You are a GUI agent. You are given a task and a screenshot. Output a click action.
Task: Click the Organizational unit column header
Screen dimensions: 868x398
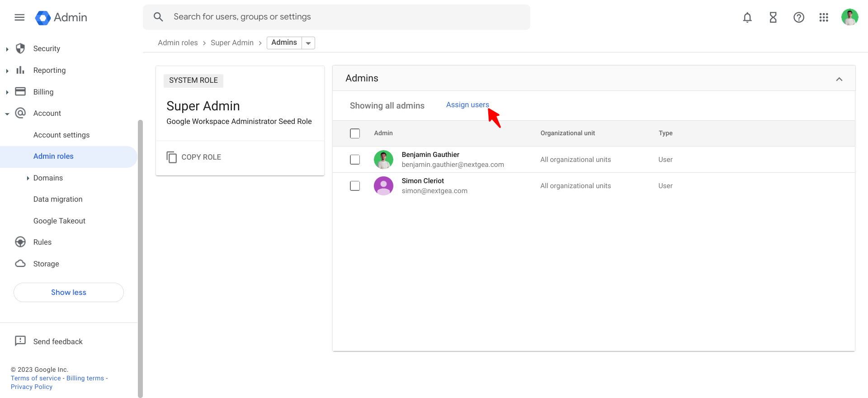(568, 133)
